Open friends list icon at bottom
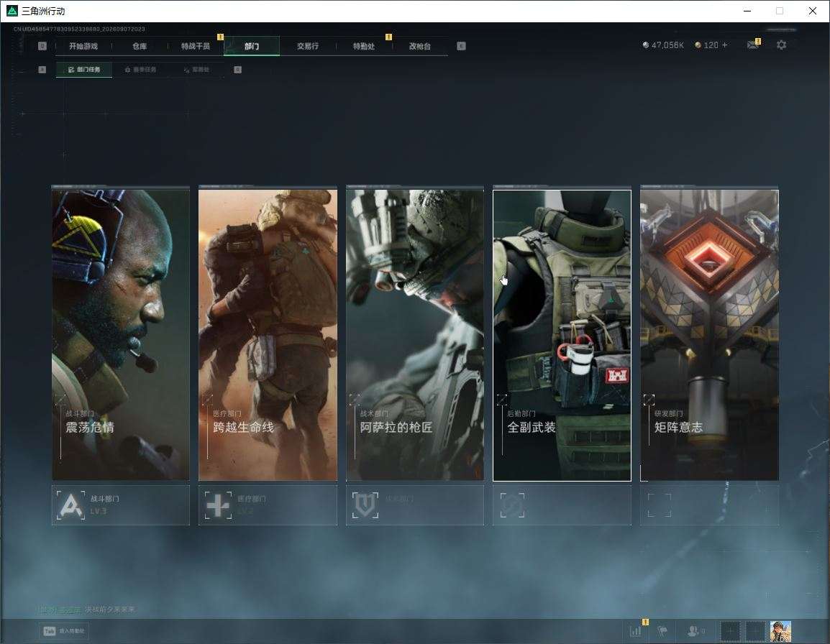Screen dimensions: 830x644 point(695,630)
